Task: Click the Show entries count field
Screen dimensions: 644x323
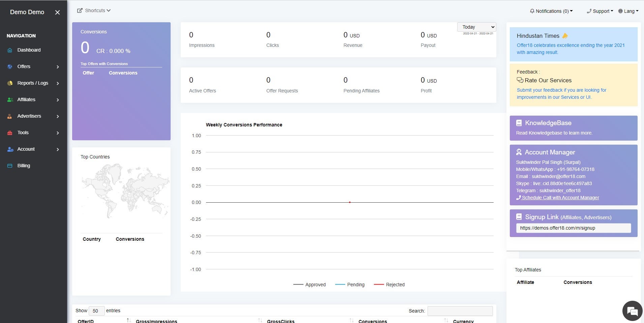Action: 97,311
